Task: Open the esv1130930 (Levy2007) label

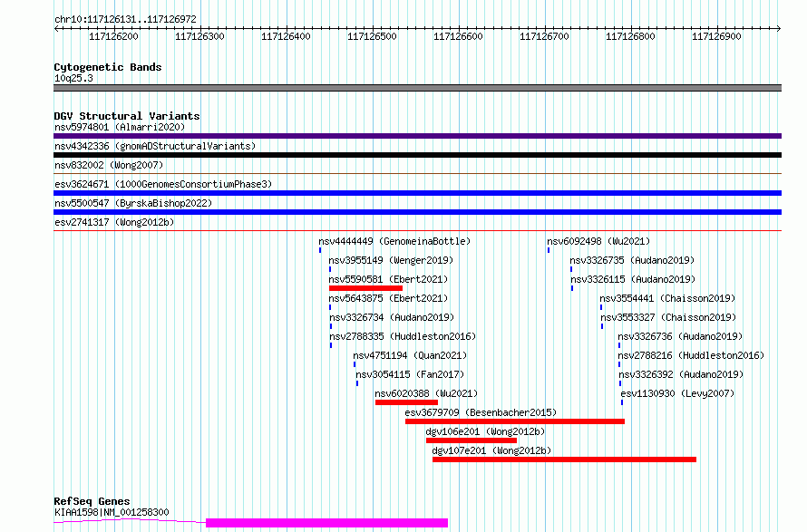Action: click(677, 393)
